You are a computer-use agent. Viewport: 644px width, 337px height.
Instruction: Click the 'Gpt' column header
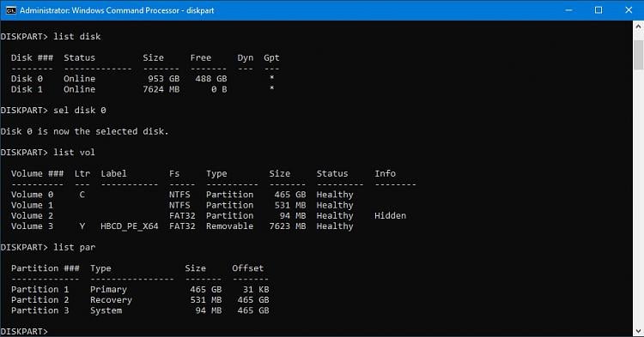tap(271, 57)
